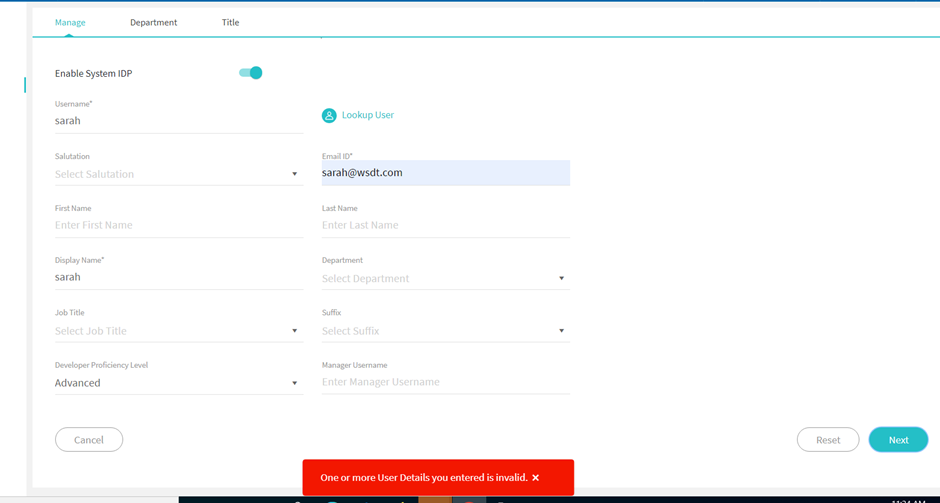Click the Reset button
940x503 pixels.
tap(827, 440)
